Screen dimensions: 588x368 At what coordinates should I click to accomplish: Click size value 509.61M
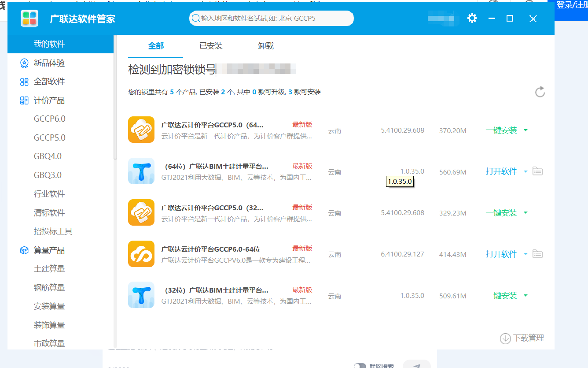click(x=452, y=296)
